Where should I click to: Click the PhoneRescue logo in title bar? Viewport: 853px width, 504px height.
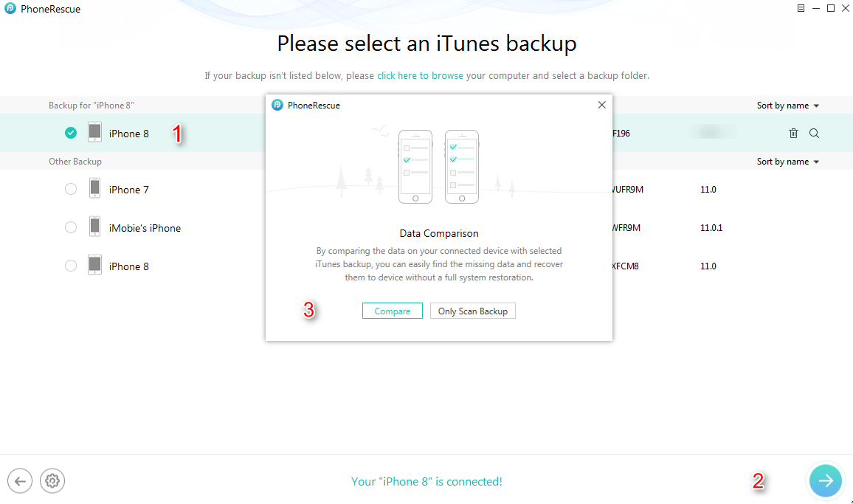pyautogui.click(x=10, y=9)
